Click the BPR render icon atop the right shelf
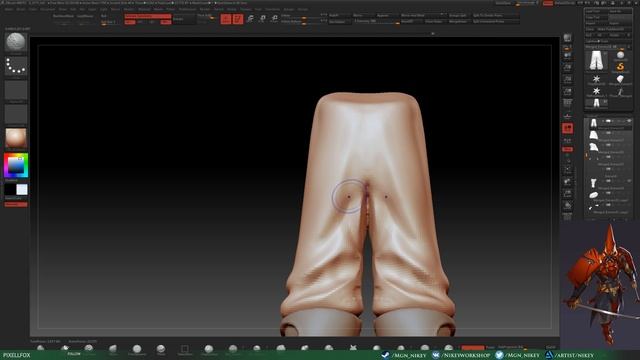Viewport: 640px width, 360px height. tap(567, 38)
